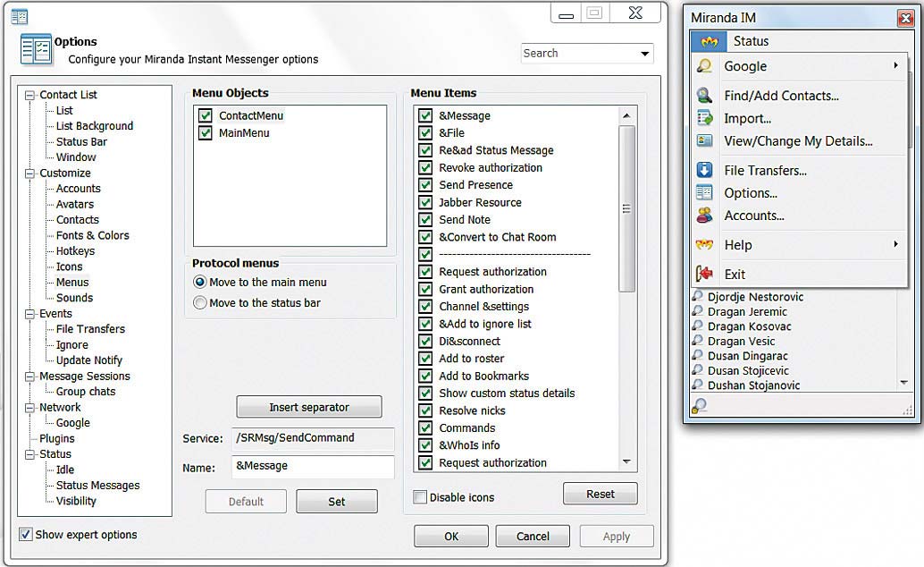This screenshot has width=924, height=567.
Task: Click contact list scroll down arrow in Miranda IM
Action: tap(904, 383)
